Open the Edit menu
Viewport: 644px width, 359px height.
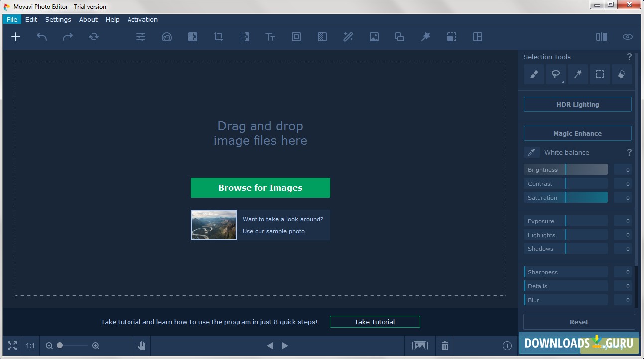point(31,19)
